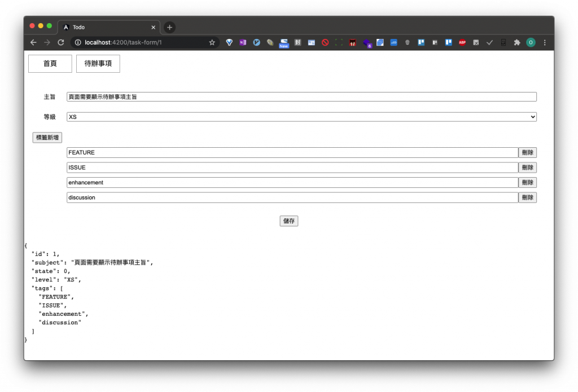The width and height of the screenshot is (578, 392).
Task: Click the site information icon in address bar
Action: [78, 42]
